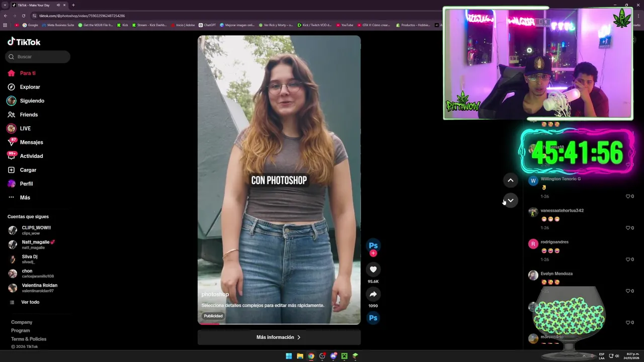Click the browser back button
Viewport: 644px width, 362px height.
click(x=5, y=16)
